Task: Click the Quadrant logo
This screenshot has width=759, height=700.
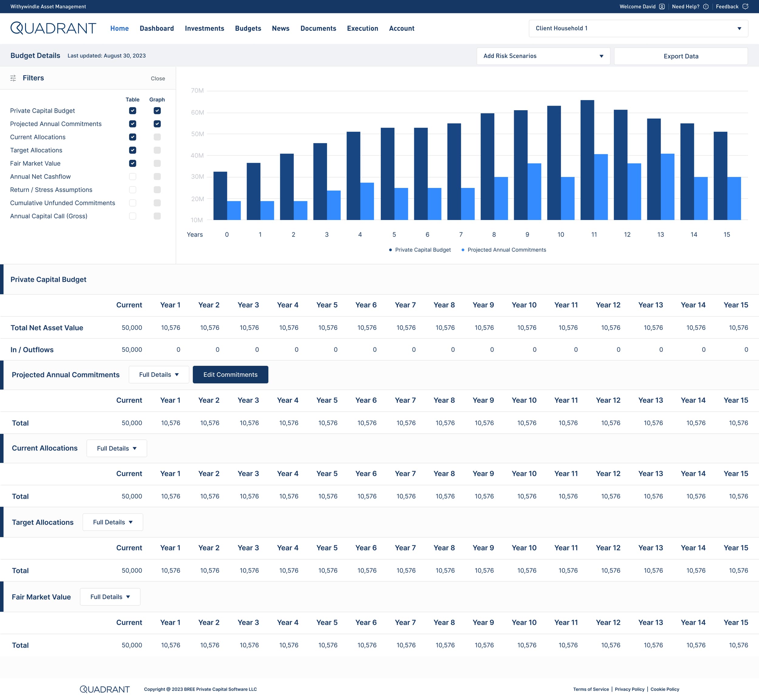Action: [x=53, y=28]
